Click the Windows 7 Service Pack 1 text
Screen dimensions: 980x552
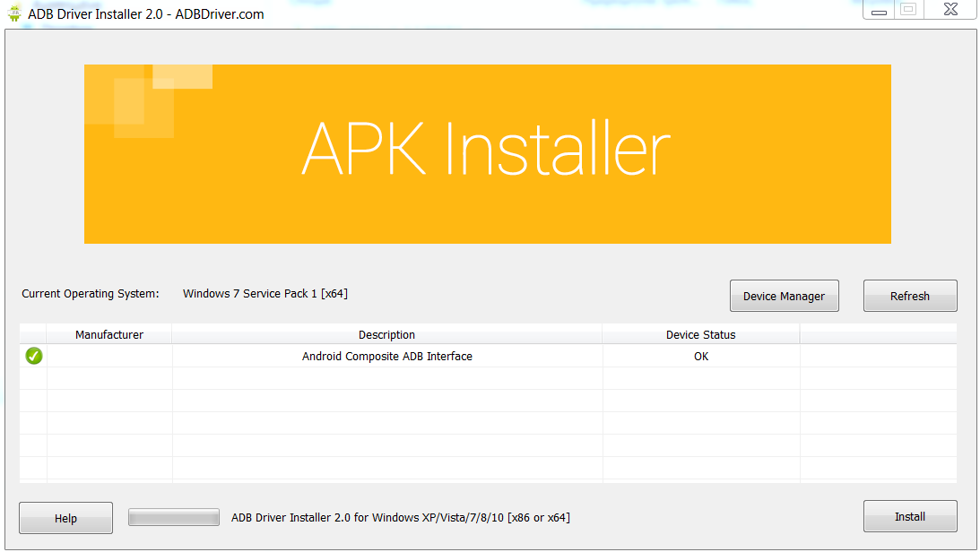click(x=265, y=294)
